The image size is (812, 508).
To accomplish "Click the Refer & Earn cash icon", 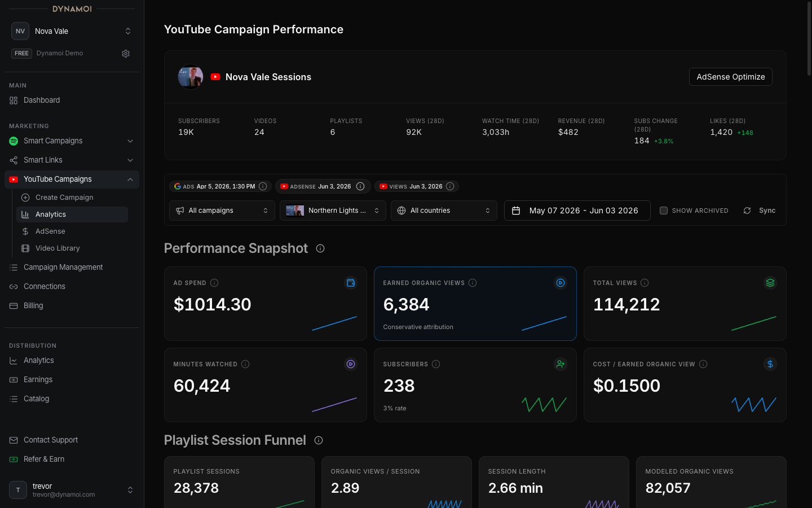I will 14,459.
